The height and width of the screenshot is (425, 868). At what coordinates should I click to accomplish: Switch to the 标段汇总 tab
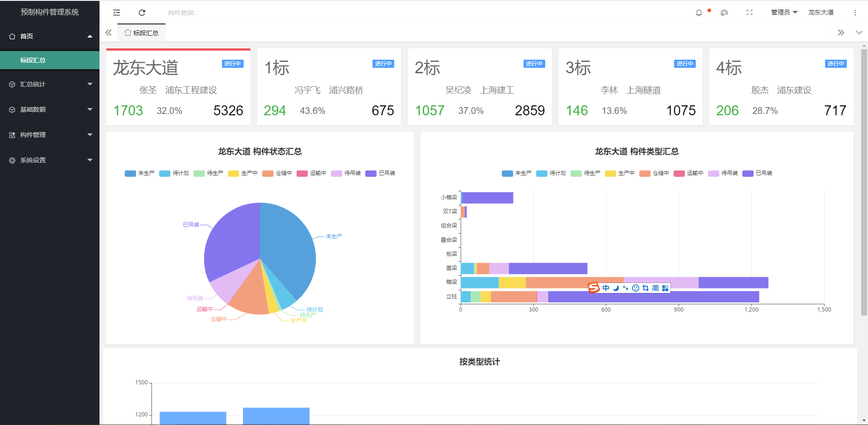click(142, 33)
